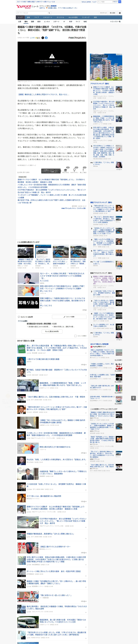Viewport: 138px width, 644px height.
Task: Open the 【画像】事故を起こした車両と同型のマイクロバス link
Action: (43, 94)
